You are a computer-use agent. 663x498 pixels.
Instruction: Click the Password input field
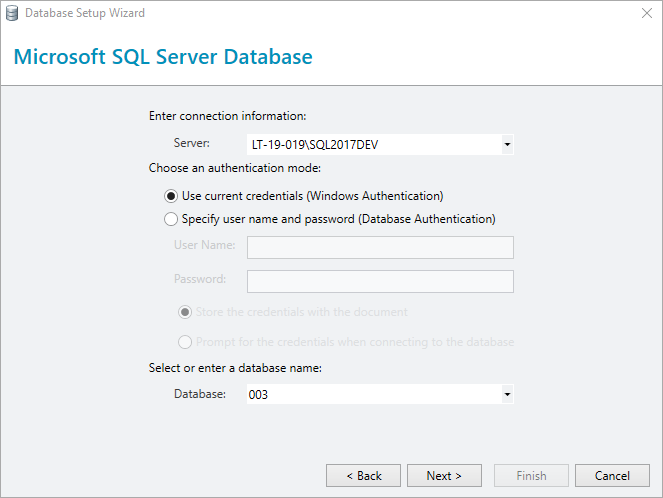pos(380,282)
